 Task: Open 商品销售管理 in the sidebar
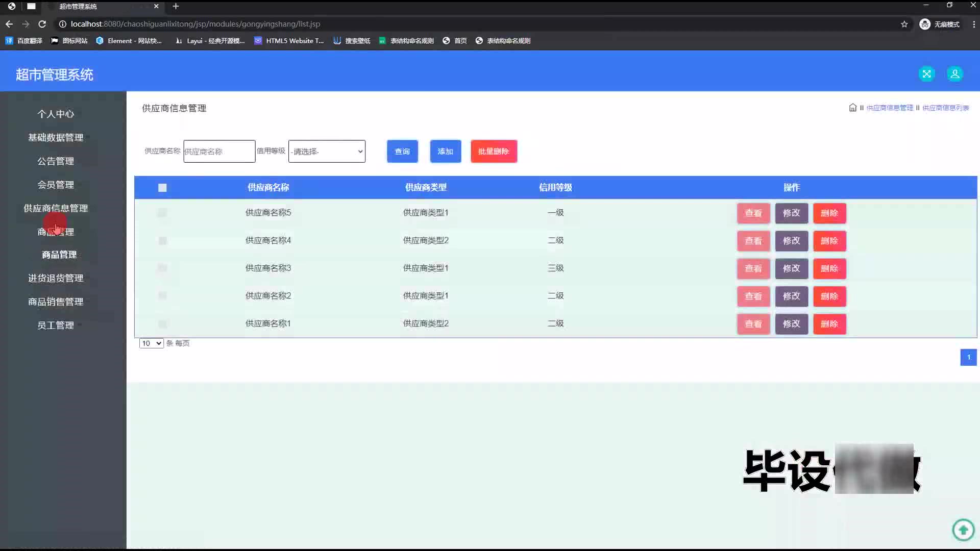pyautogui.click(x=56, y=302)
